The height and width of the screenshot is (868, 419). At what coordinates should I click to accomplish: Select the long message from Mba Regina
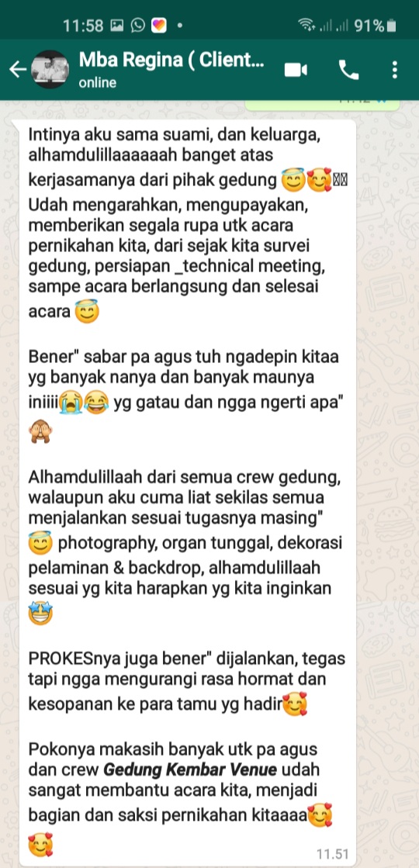(x=188, y=492)
